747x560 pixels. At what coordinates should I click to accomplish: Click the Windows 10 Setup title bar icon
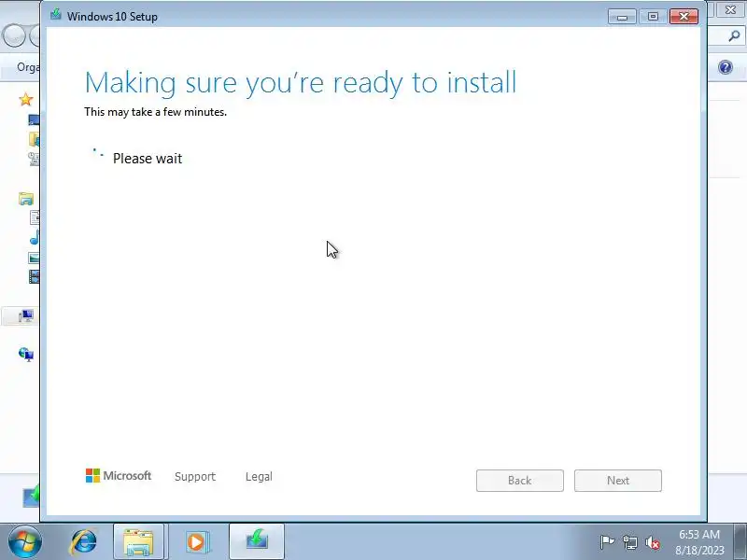coord(56,15)
